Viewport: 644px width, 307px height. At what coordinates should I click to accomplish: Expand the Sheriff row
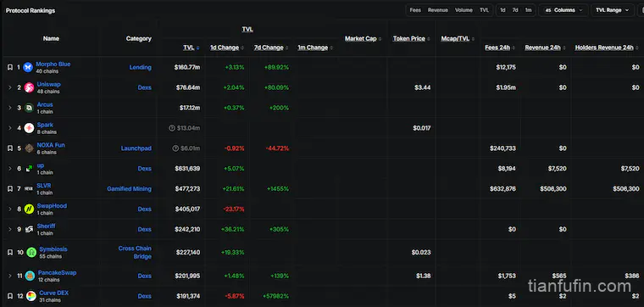click(10, 229)
